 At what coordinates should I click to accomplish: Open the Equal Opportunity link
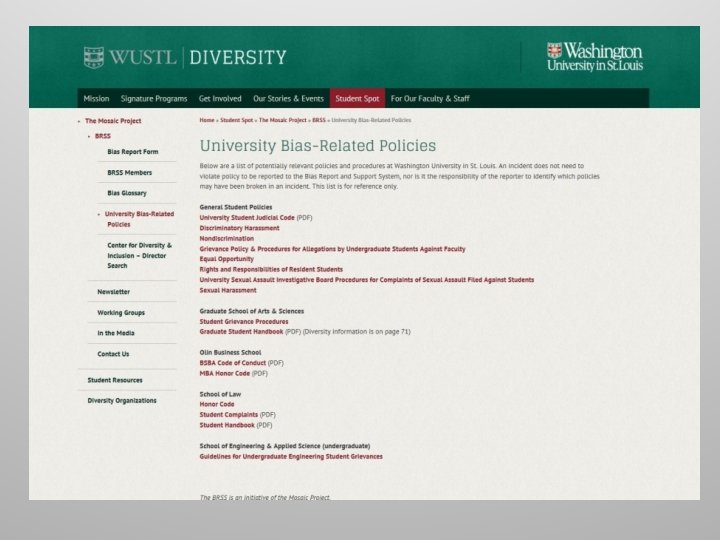click(x=226, y=259)
